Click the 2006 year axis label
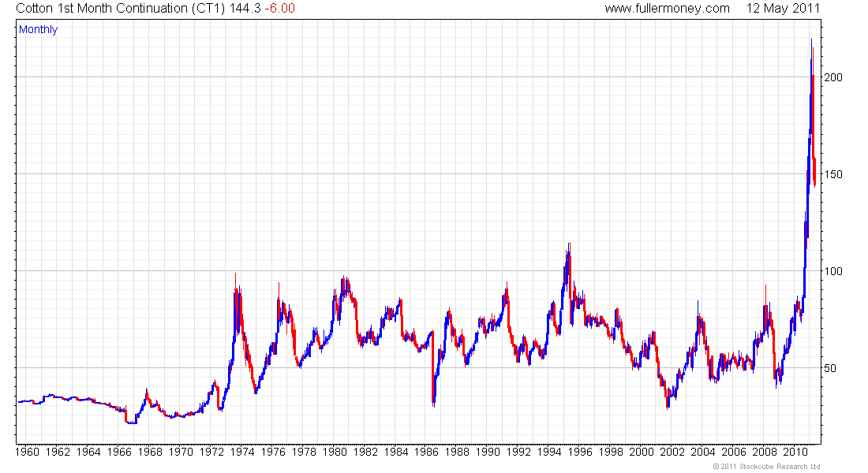The width and height of the screenshot is (868, 473). [734, 452]
